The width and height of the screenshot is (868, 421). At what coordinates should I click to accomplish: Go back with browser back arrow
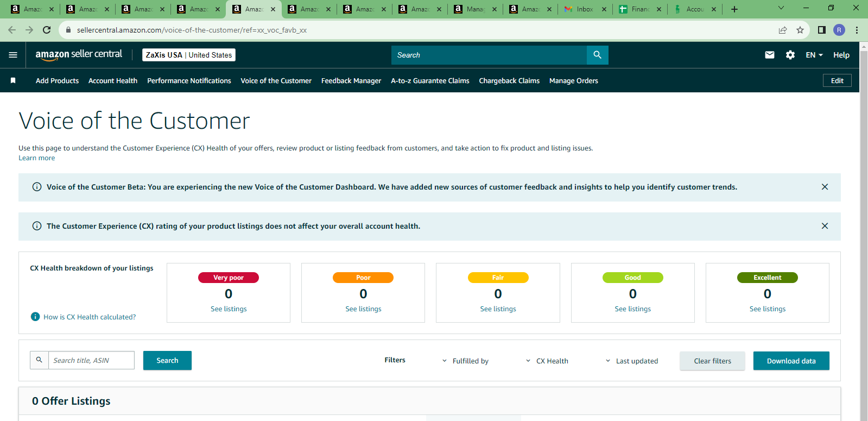click(x=12, y=30)
